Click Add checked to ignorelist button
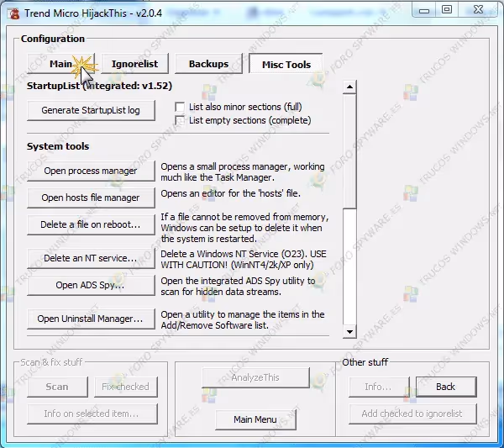Image resolution: width=504 pixels, height=448 pixels. (x=412, y=414)
